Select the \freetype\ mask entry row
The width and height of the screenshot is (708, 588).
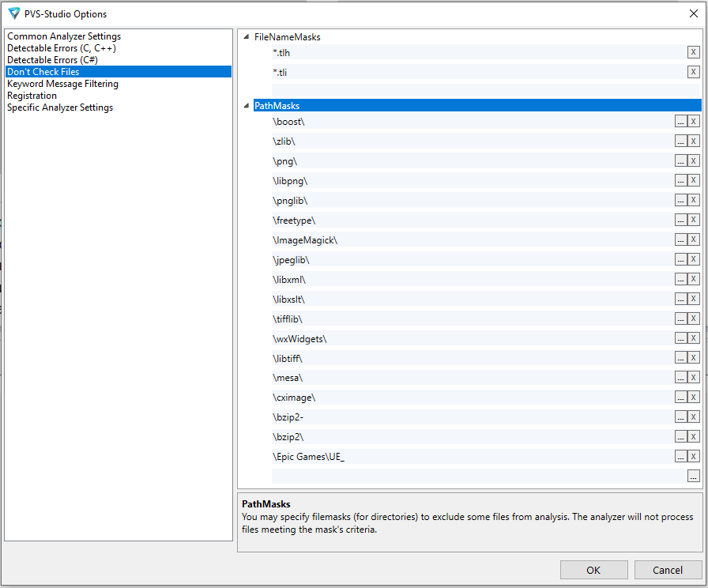tap(395, 220)
